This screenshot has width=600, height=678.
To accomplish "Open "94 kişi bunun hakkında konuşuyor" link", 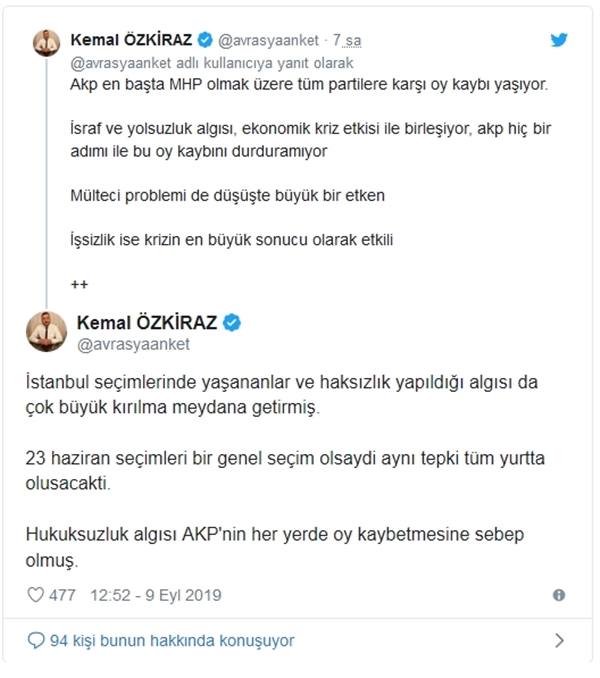I will click(x=171, y=640).
